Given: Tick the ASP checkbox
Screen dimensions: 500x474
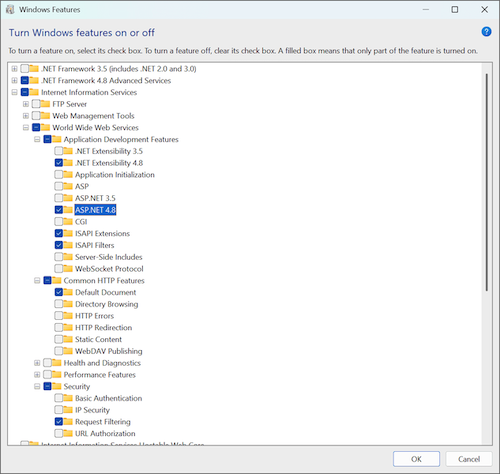Looking at the screenshot, I should [x=59, y=186].
